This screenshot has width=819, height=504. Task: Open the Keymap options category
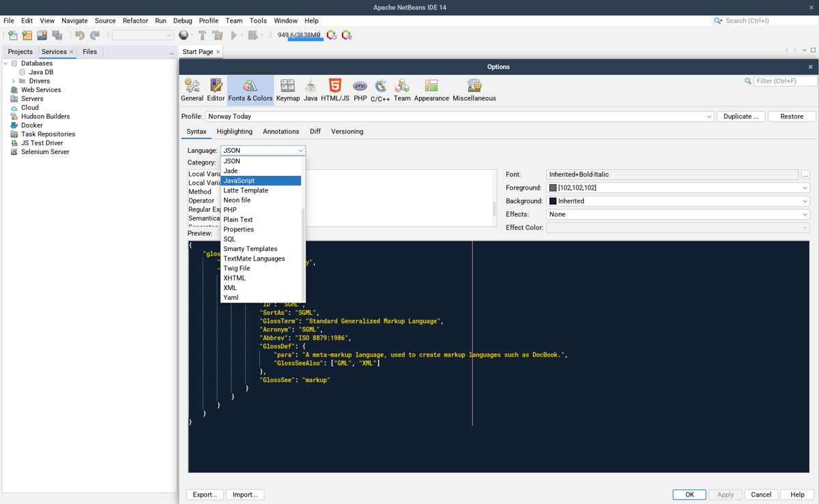coord(287,89)
